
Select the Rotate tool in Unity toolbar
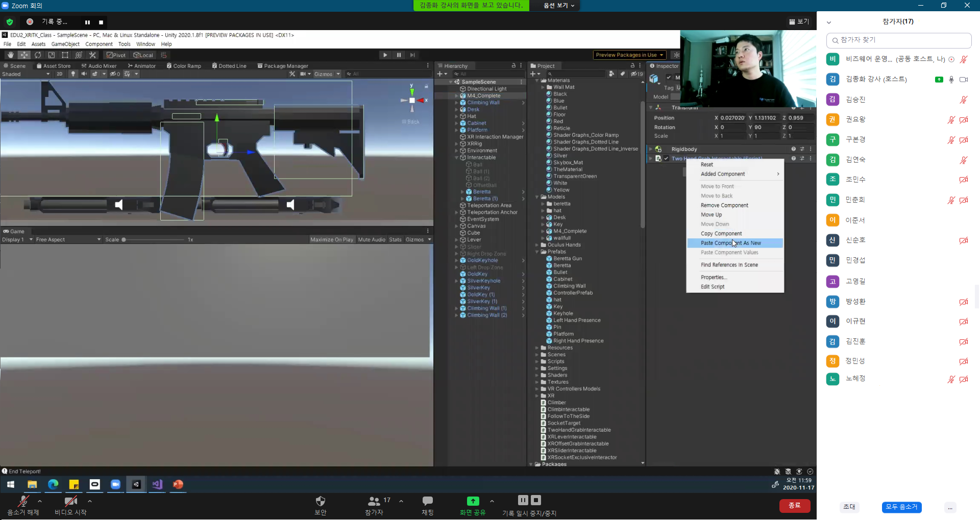click(38, 55)
